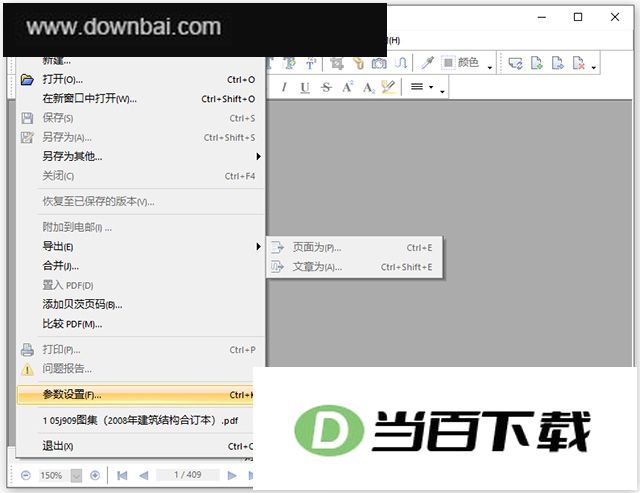Click the eyedropper color picker icon
The image size is (640, 493).
coord(427,63)
